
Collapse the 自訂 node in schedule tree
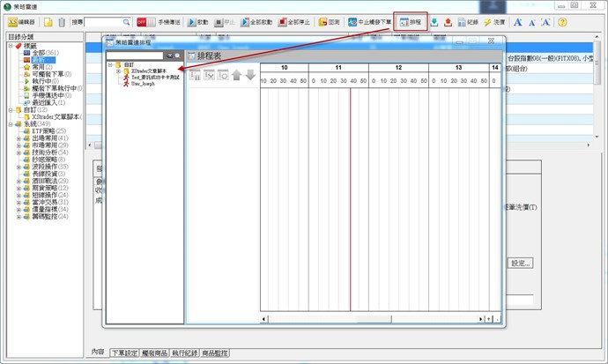[109, 64]
